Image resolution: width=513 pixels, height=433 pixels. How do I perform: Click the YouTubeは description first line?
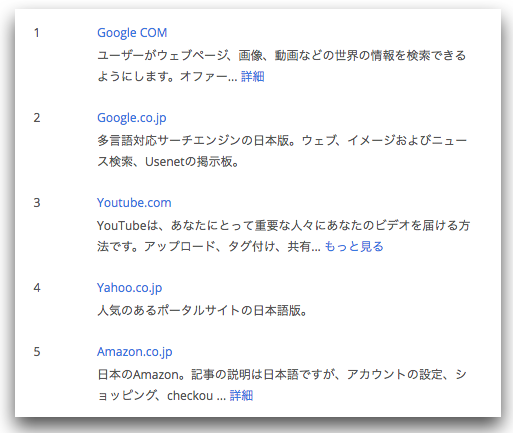click(284, 225)
